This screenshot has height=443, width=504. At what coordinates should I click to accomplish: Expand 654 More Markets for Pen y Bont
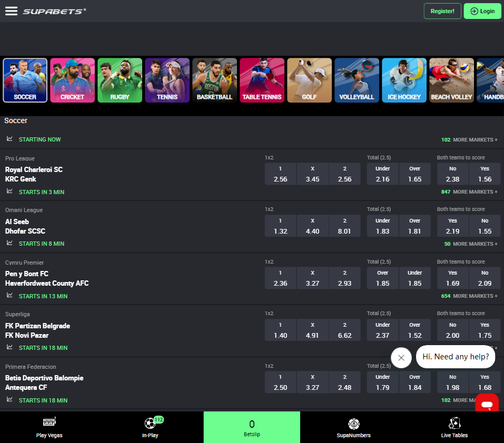coord(469,296)
